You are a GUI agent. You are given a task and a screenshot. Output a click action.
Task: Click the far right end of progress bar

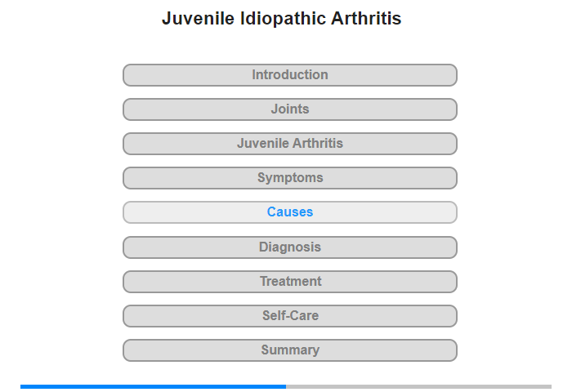pyautogui.click(x=549, y=386)
